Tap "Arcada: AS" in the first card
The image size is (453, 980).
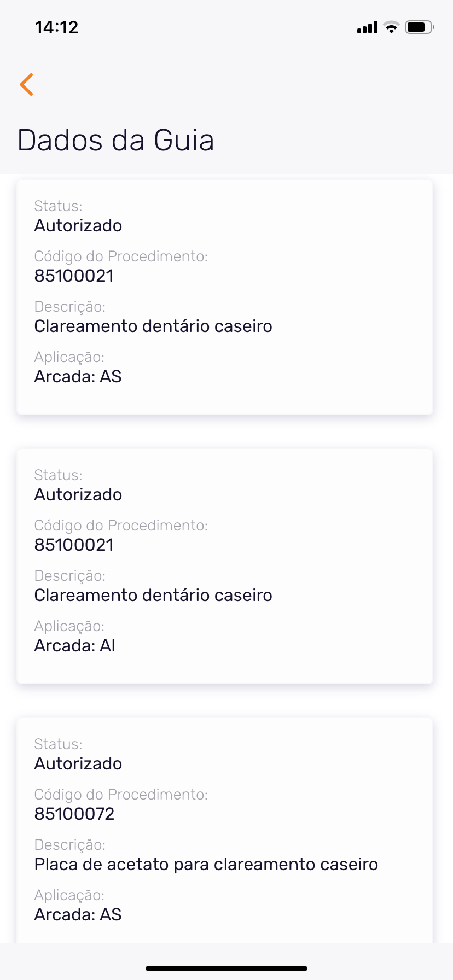tap(78, 376)
